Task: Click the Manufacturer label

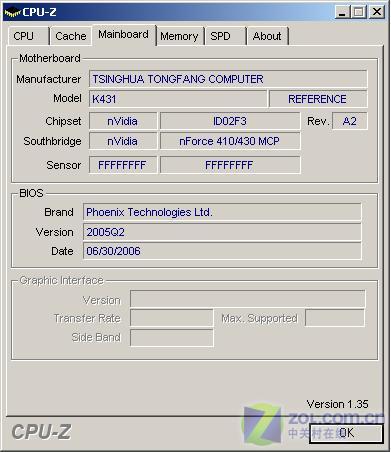Action: pyautogui.click(x=49, y=79)
